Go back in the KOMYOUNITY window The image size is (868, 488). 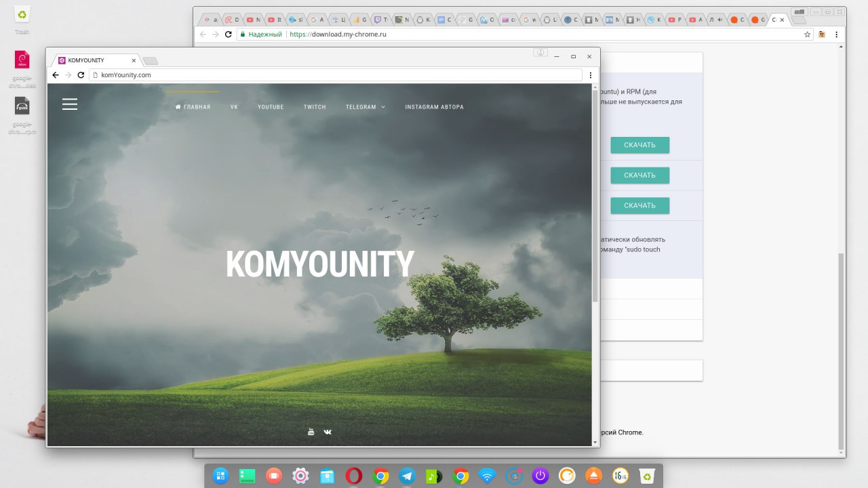pos(56,75)
